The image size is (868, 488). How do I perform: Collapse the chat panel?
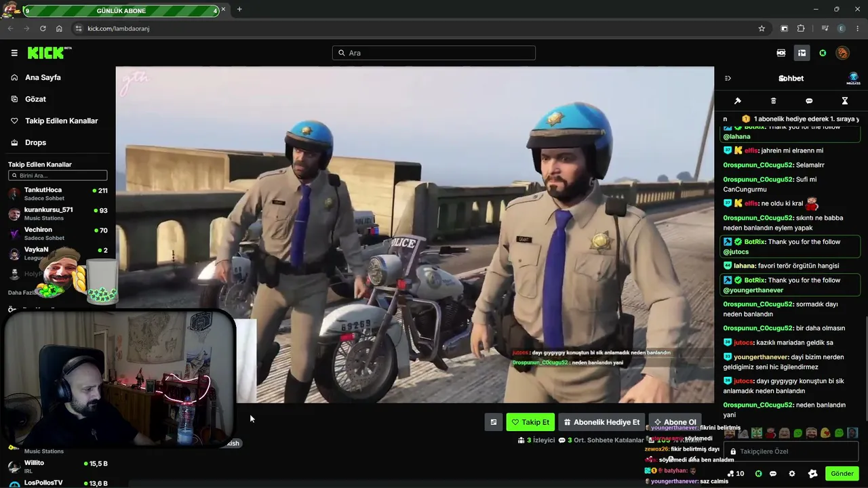tap(728, 79)
